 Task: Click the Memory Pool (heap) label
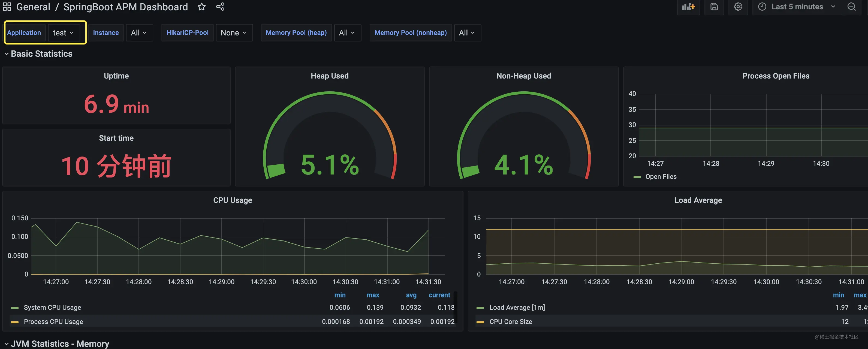(296, 33)
